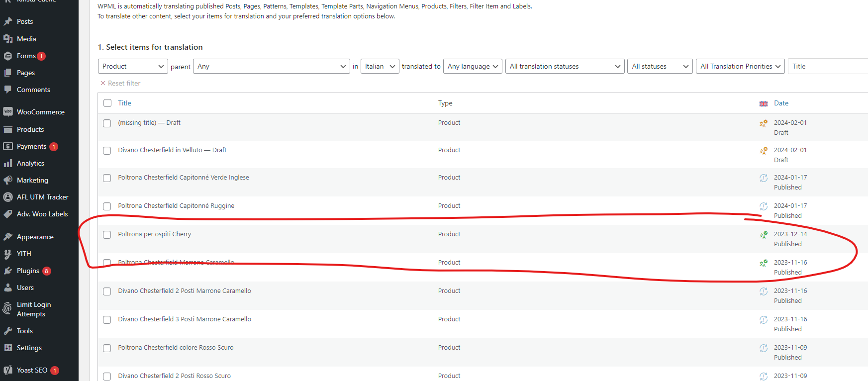Image resolution: width=868 pixels, height=381 pixels.
Task: Check Poltrona colore Rosso Scuro checkbox
Action: (107, 348)
